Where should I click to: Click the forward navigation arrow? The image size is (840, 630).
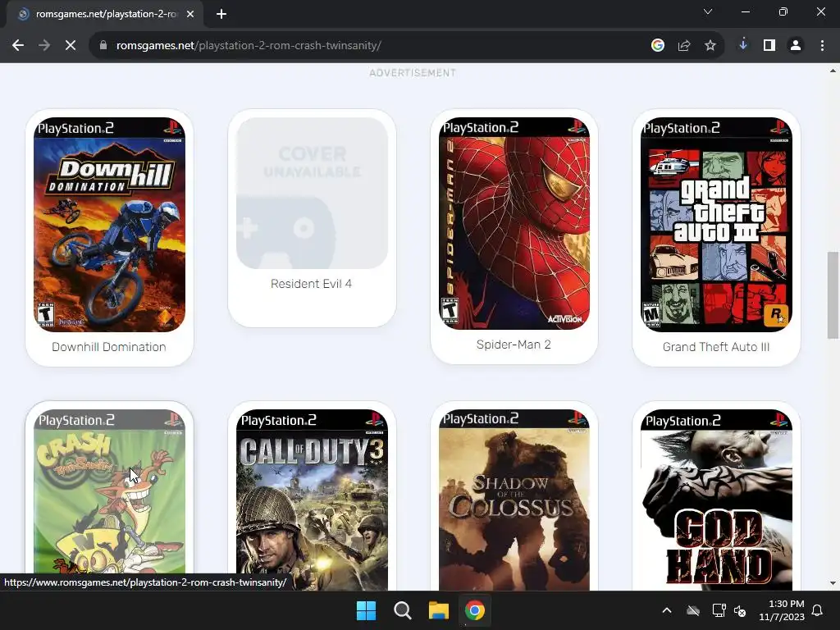click(44, 46)
